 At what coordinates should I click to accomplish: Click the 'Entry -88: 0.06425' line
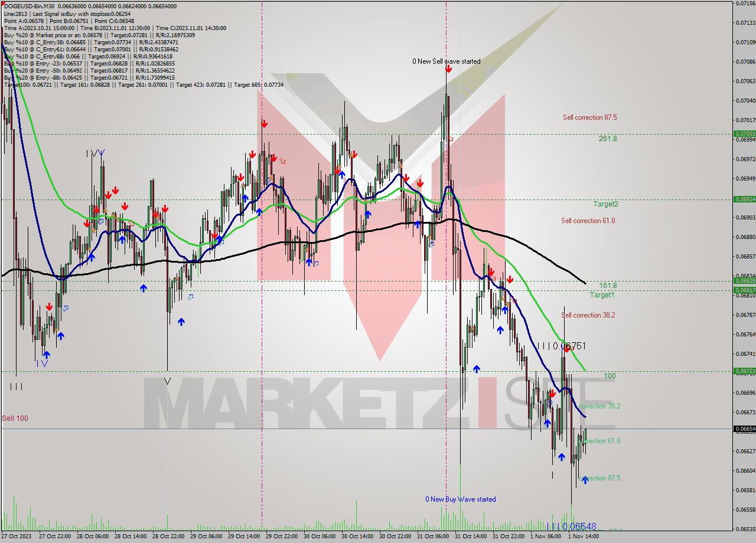pyautogui.click(x=89, y=77)
